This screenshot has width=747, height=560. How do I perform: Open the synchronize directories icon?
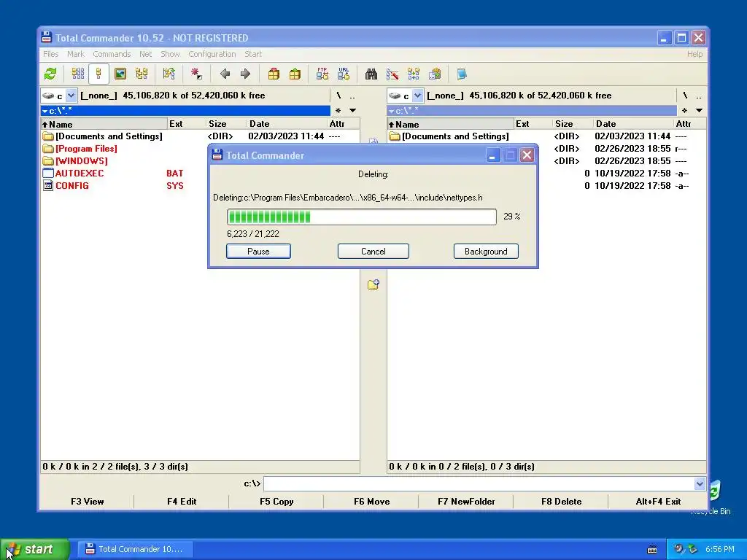(414, 74)
